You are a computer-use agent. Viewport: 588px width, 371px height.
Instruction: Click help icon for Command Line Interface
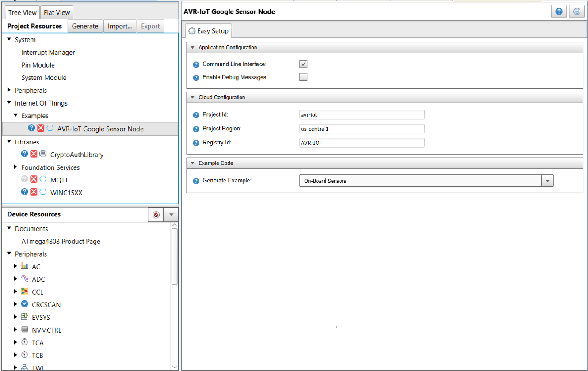pos(196,64)
